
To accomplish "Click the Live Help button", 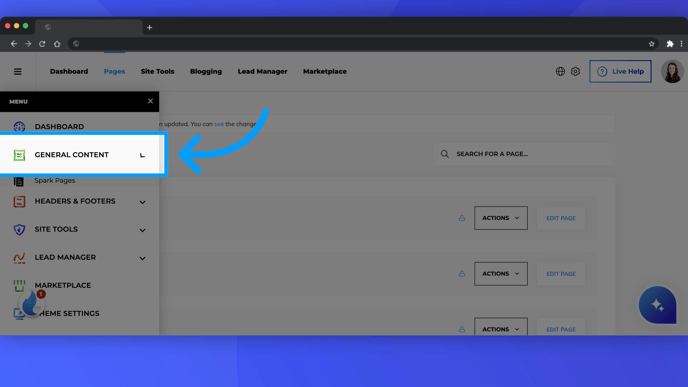I will coord(620,72).
